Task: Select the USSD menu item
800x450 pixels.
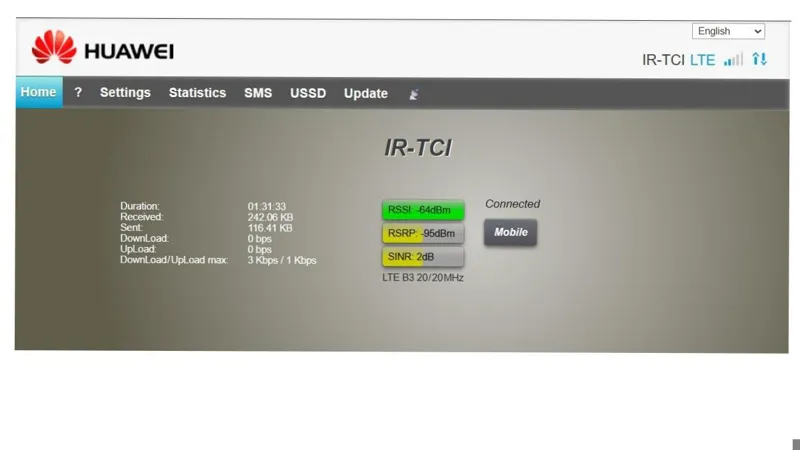Action: 308,93
